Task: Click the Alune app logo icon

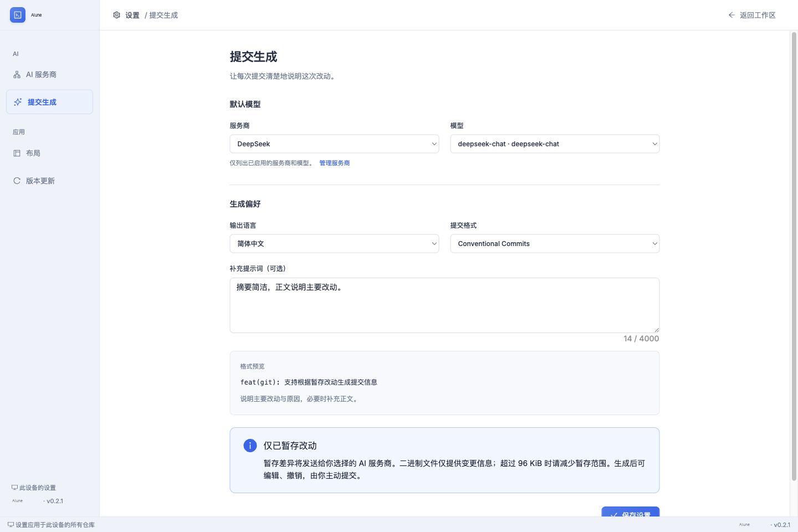Action: [x=18, y=15]
